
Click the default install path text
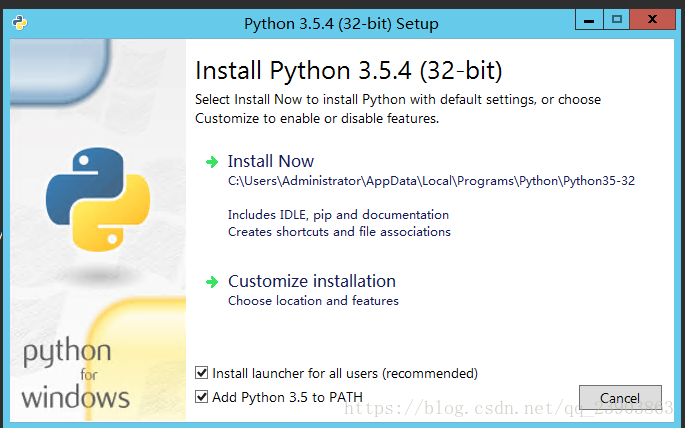(431, 181)
